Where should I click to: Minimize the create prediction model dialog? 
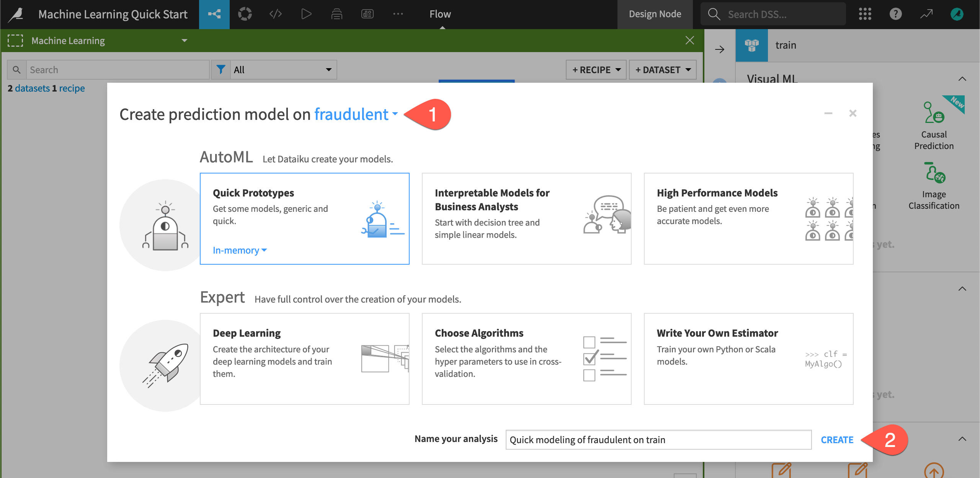[828, 113]
